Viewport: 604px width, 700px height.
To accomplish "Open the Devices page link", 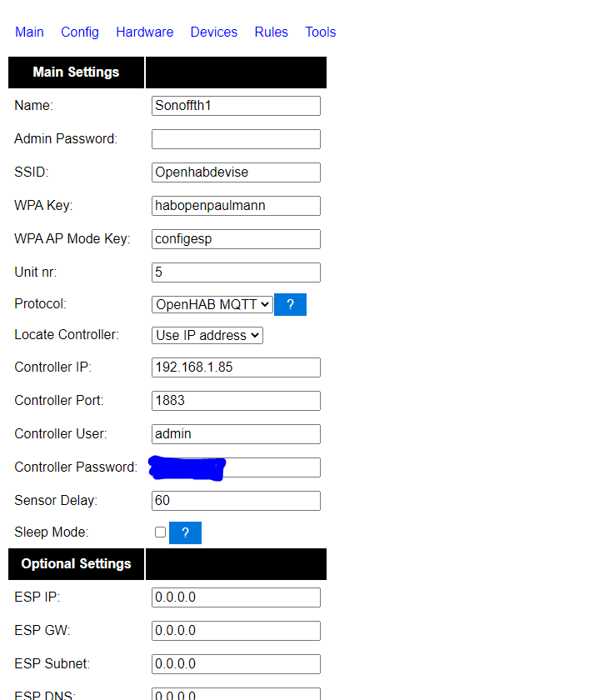I will click(214, 32).
